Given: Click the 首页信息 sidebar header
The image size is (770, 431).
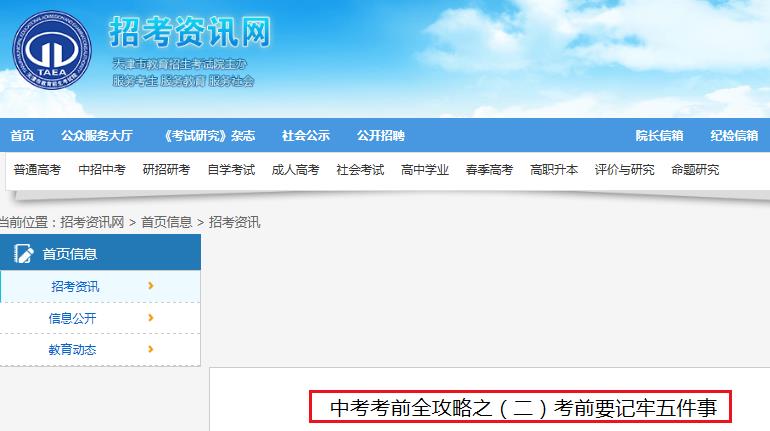Looking at the screenshot, I should tap(100, 252).
